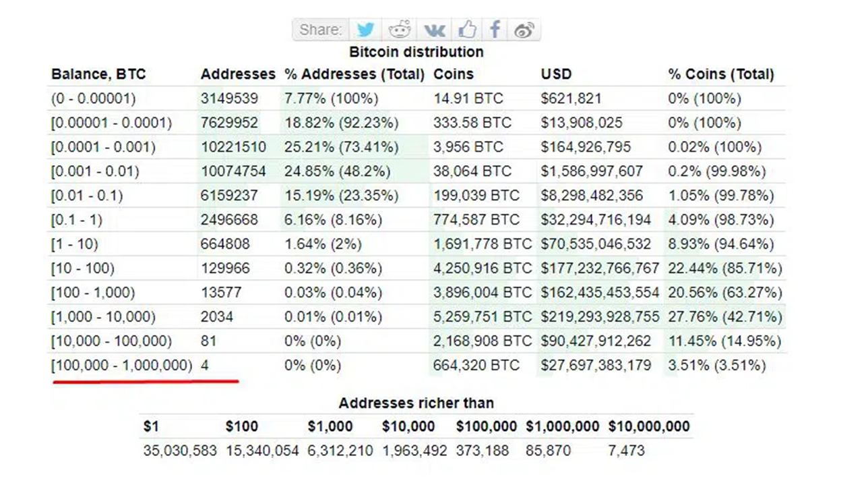
Task: Click address count 664808
Action: (225, 244)
